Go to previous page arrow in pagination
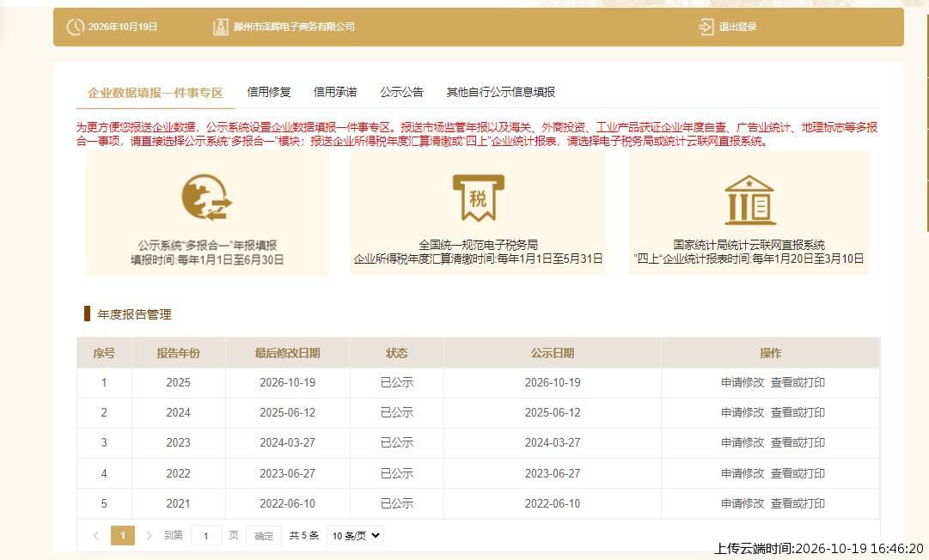Screen dimensions: 929x560 click(96, 536)
